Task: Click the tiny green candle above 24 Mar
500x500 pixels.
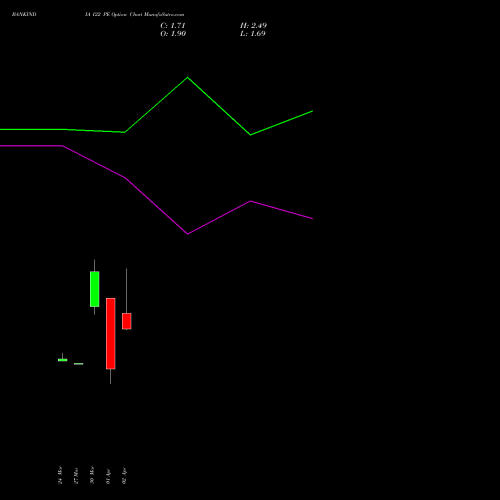Action: [62, 360]
